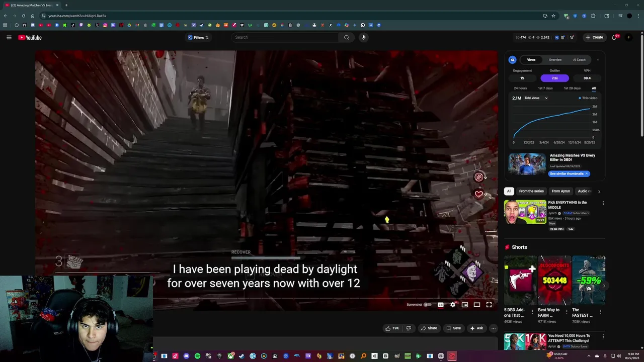This screenshot has width=644, height=362.
Task: Dislike the video
Action: [409, 328]
